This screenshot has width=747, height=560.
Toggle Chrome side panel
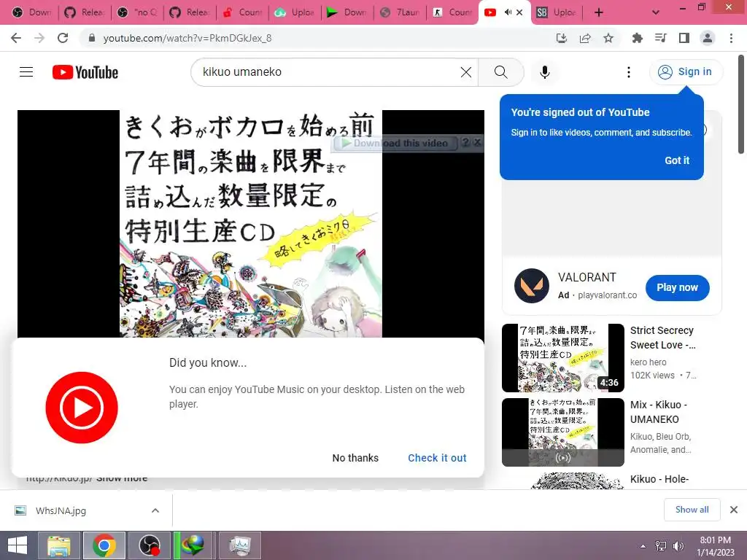point(684,38)
